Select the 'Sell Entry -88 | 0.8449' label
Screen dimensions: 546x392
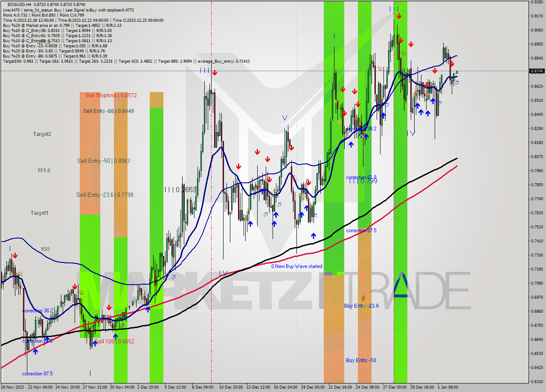click(x=108, y=111)
